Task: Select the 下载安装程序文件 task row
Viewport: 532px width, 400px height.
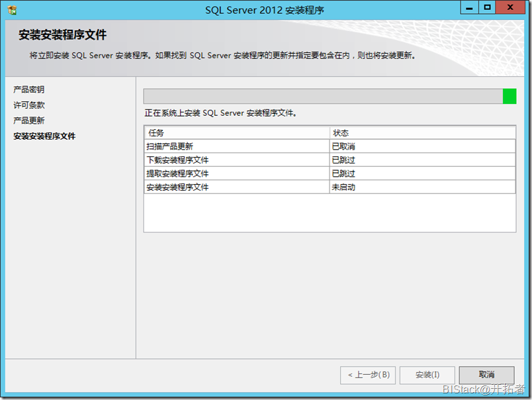Action: pos(330,160)
